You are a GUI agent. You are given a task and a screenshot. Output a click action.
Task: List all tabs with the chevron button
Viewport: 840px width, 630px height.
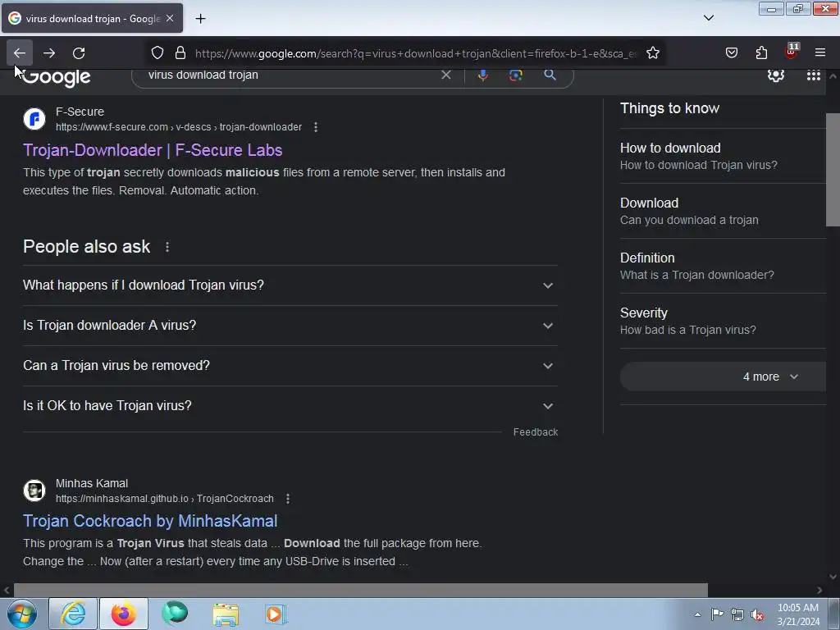[708, 18]
